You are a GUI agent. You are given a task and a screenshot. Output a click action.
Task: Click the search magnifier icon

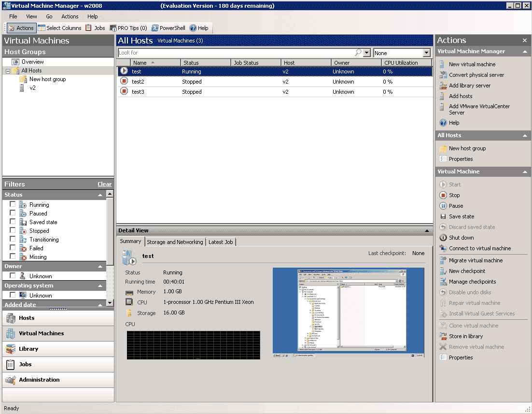358,53
